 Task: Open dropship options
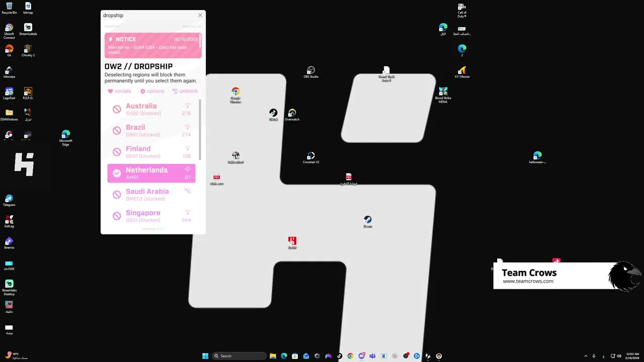[152, 91]
